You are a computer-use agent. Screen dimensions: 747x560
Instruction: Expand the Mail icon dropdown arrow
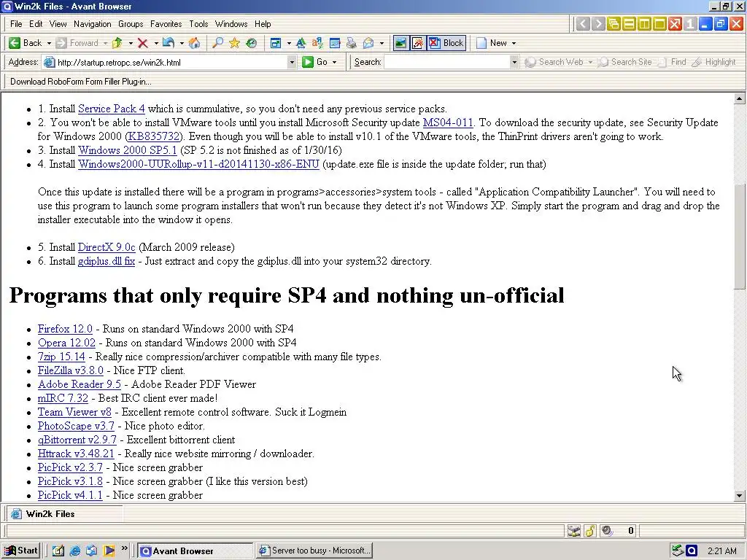pos(382,43)
